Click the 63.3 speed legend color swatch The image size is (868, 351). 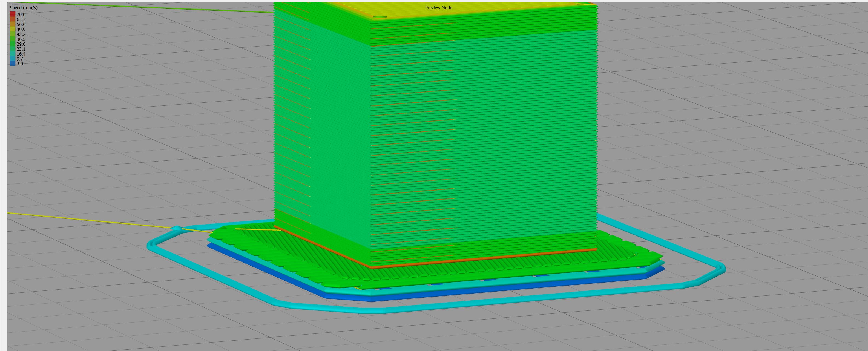coord(13,19)
